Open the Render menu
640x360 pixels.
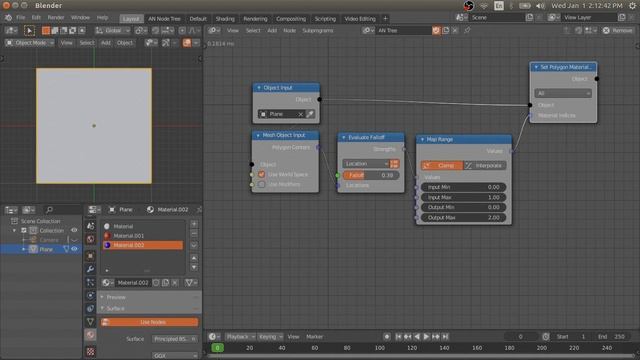click(56, 18)
